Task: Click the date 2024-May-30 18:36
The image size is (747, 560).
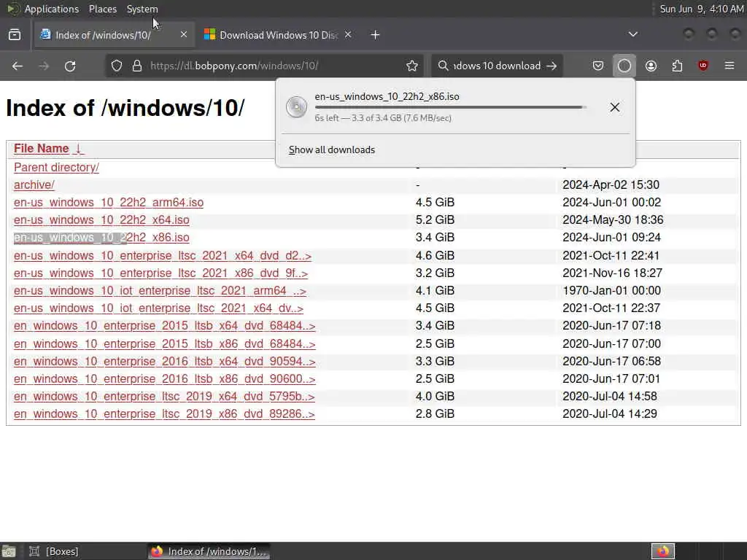Action: (x=613, y=220)
